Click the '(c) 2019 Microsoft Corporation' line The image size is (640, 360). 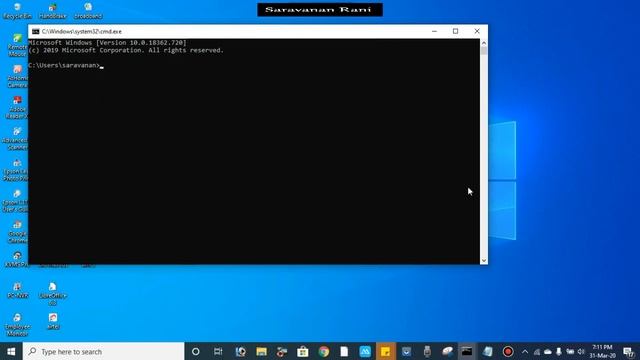(126, 50)
